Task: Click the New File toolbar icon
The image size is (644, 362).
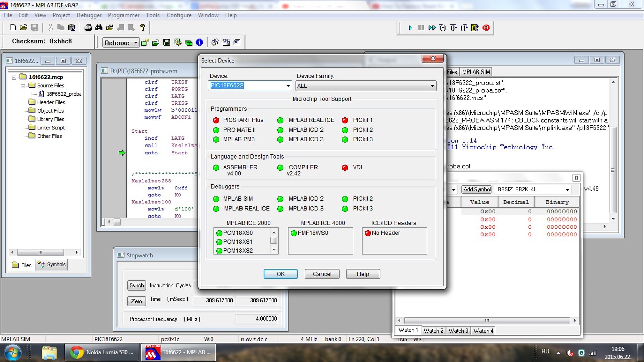Action: click(x=13, y=27)
